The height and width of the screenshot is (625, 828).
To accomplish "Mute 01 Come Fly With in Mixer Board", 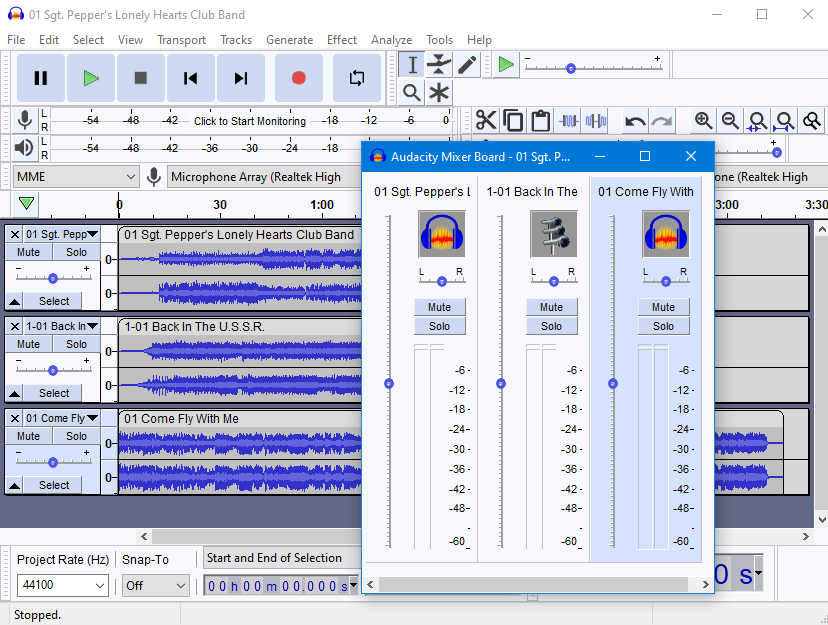I will 663,307.
